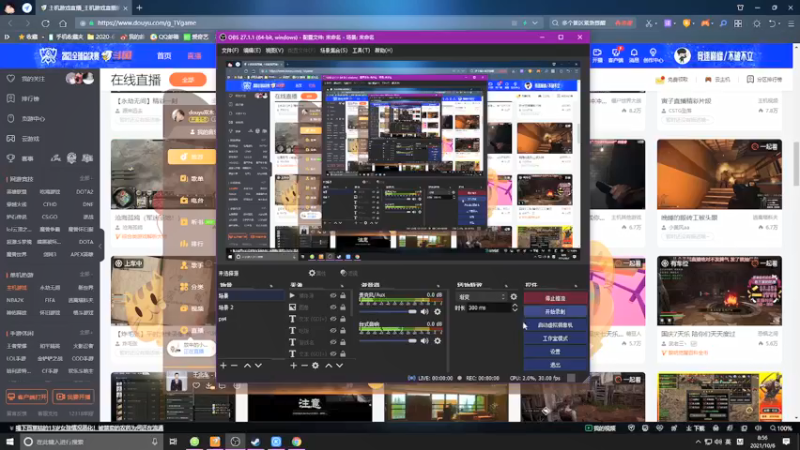Open 客户端 icon in the Douyu header
Viewport: 800px width, 450px height.
616,56
